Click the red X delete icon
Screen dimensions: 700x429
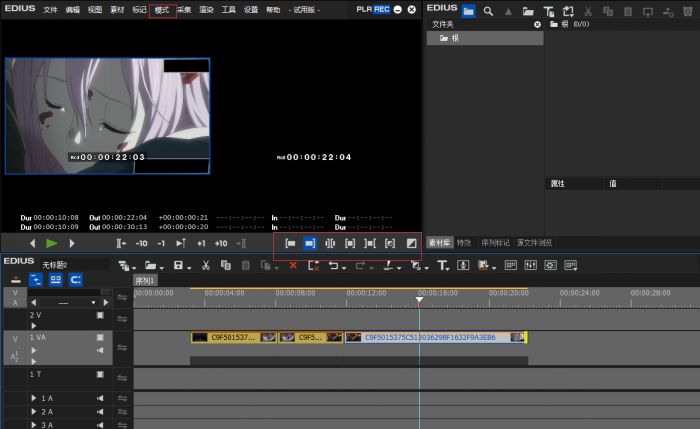(293, 265)
